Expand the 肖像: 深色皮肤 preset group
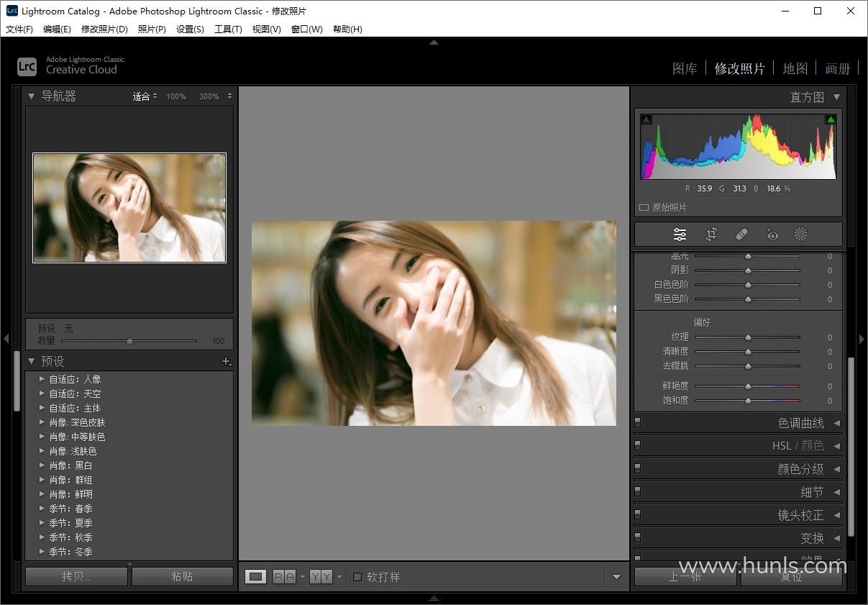This screenshot has height=605, width=868. (42, 422)
